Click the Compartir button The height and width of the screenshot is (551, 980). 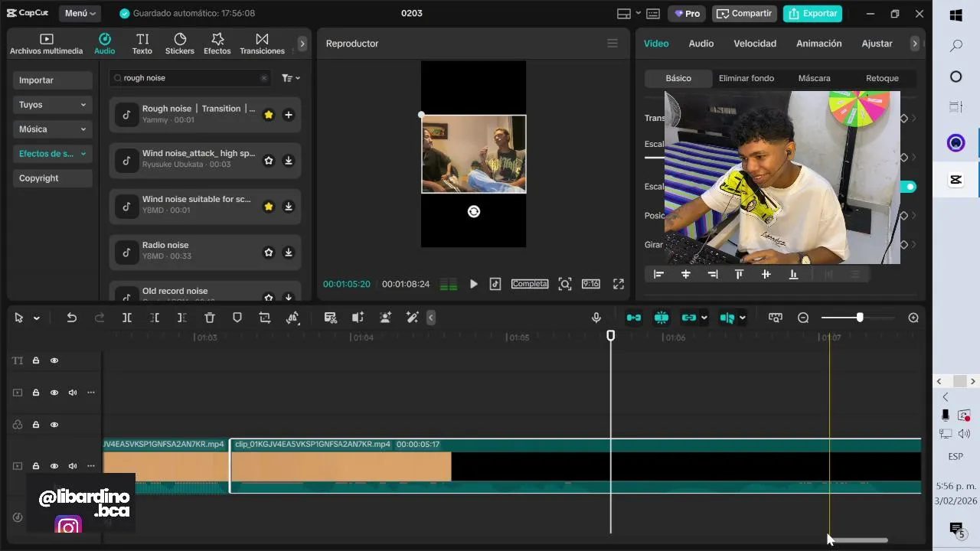click(744, 14)
